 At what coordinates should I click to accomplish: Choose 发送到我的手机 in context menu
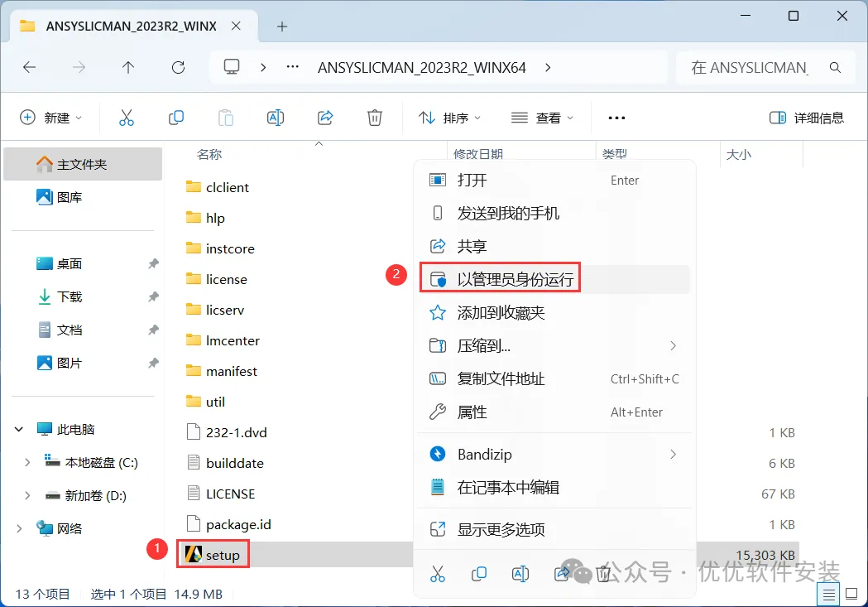[x=554, y=213]
